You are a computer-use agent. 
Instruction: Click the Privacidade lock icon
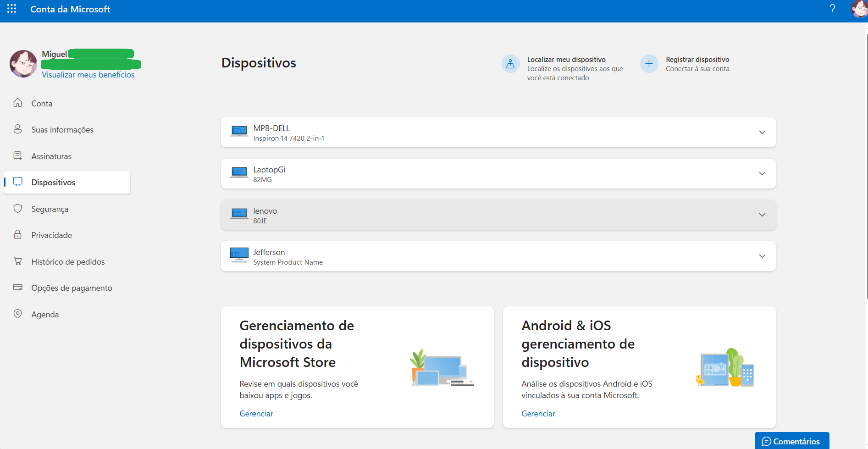[18, 234]
